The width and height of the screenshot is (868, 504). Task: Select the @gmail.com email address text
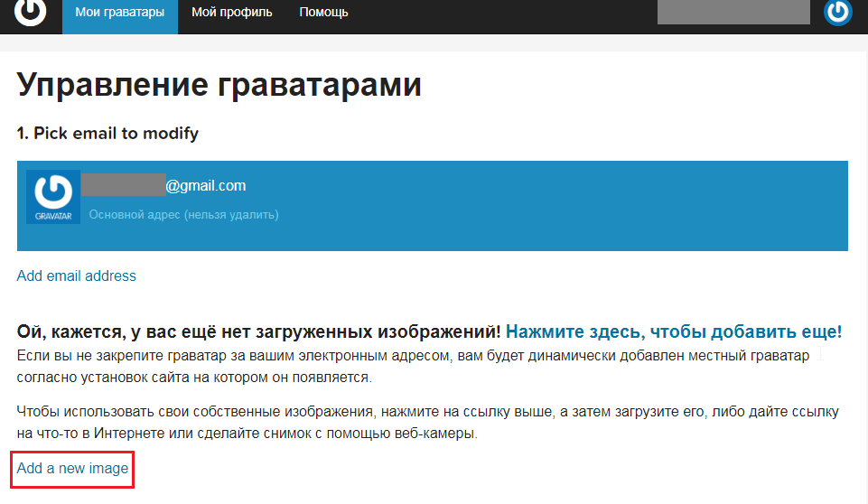(x=205, y=185)
